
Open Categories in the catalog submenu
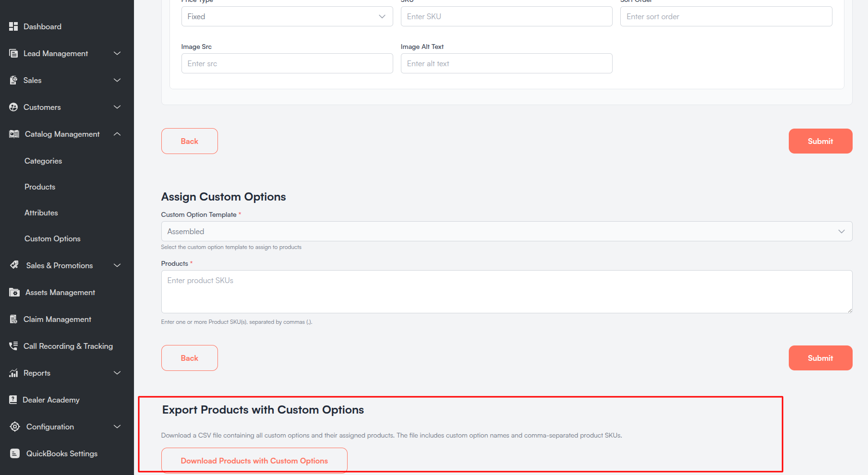43,161
